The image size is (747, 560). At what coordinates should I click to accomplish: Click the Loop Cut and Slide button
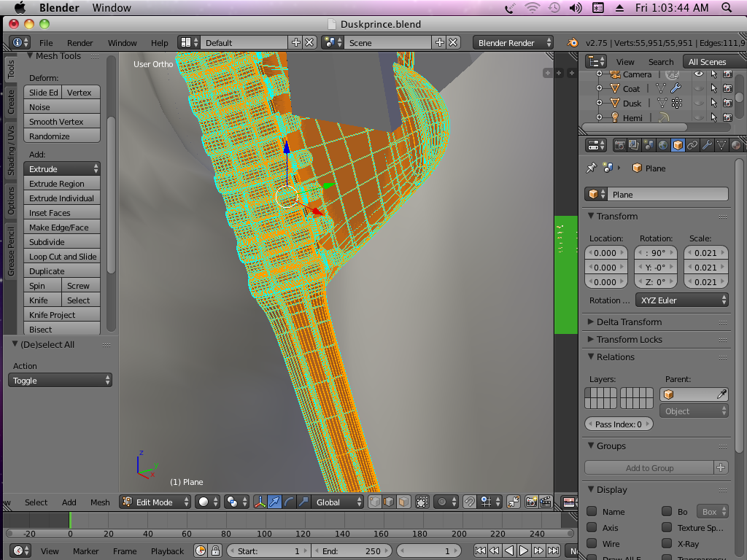62,257
